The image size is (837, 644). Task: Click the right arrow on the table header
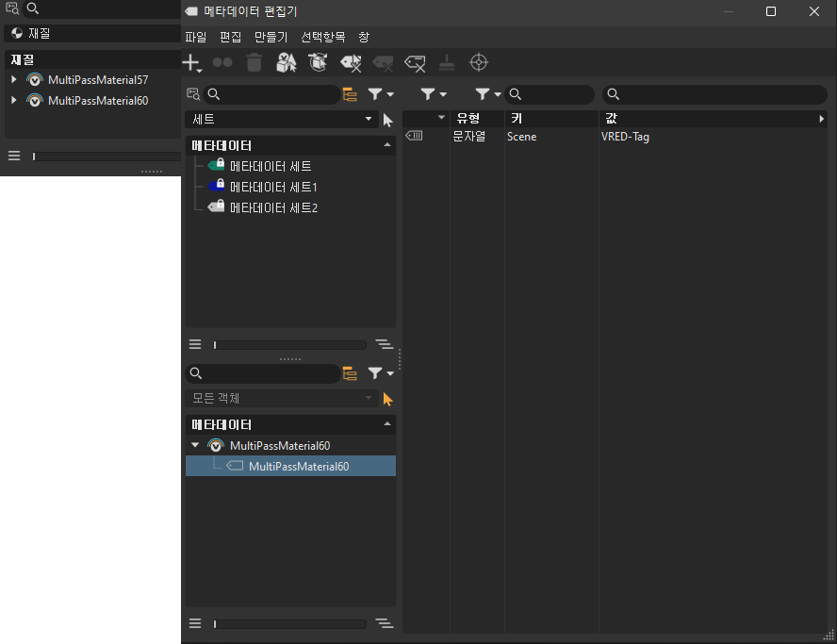(822, 119)
